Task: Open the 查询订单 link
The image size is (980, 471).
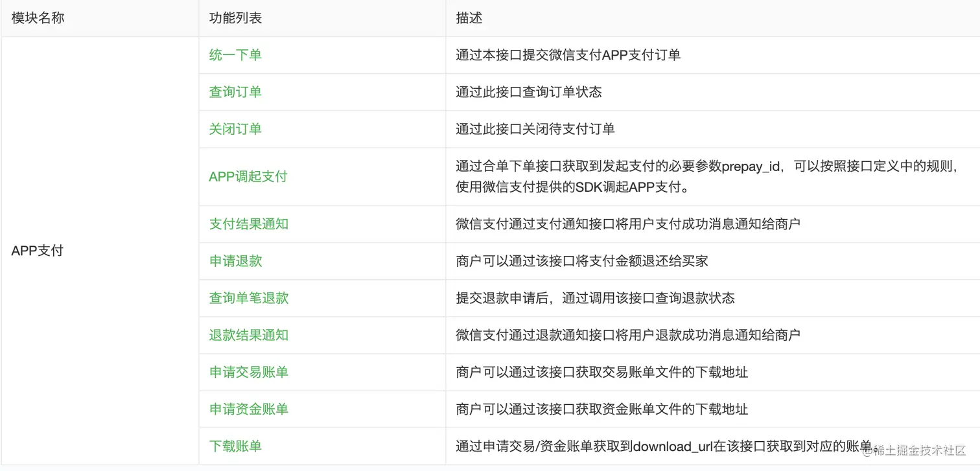Action: coord(235,92)
